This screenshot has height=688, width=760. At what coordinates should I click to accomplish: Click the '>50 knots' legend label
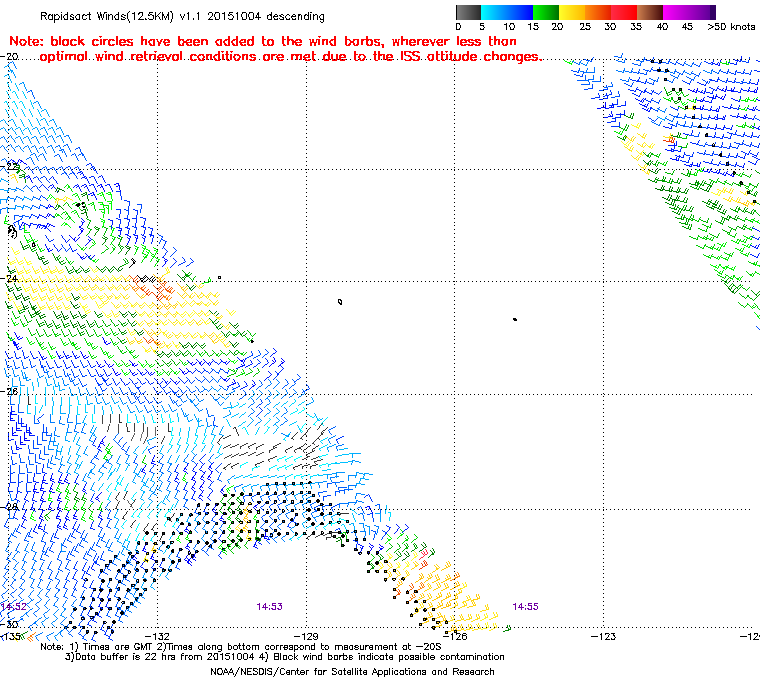[x=731, y=27]
